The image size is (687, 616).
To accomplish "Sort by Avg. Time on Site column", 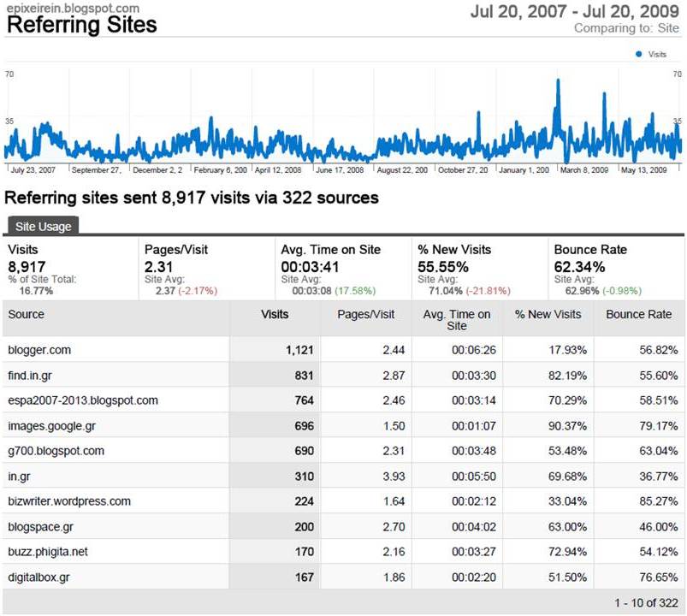I will [x=457, y=319].
